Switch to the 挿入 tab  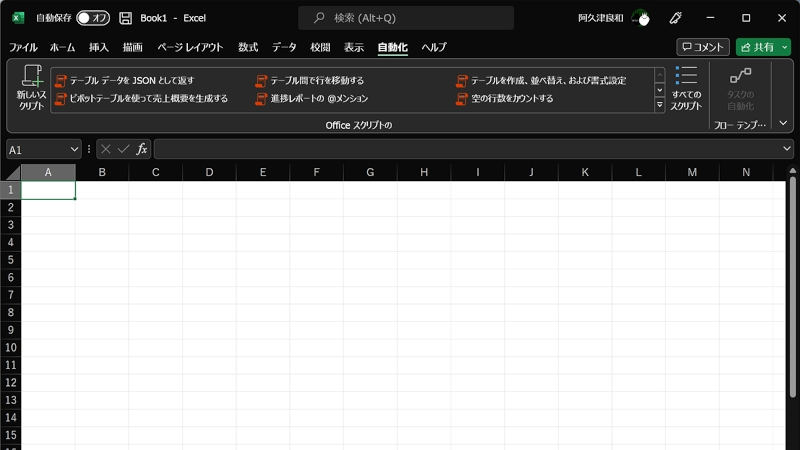point(98,47)
